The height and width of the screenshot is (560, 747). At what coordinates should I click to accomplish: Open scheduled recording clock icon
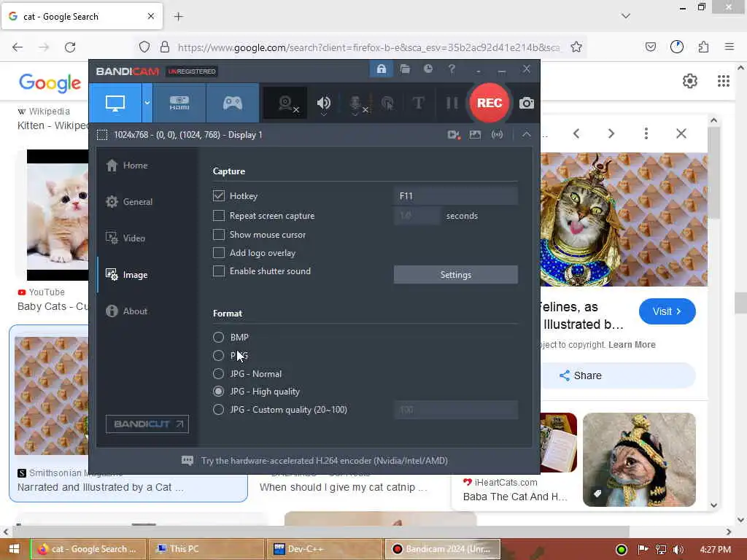428,69
